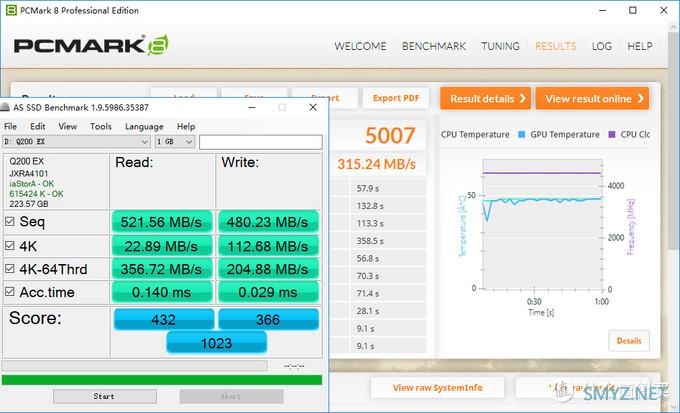Screen dimensions: 680x413
Task: Open the Language menu in AS SSD
Action: point(144,127)
